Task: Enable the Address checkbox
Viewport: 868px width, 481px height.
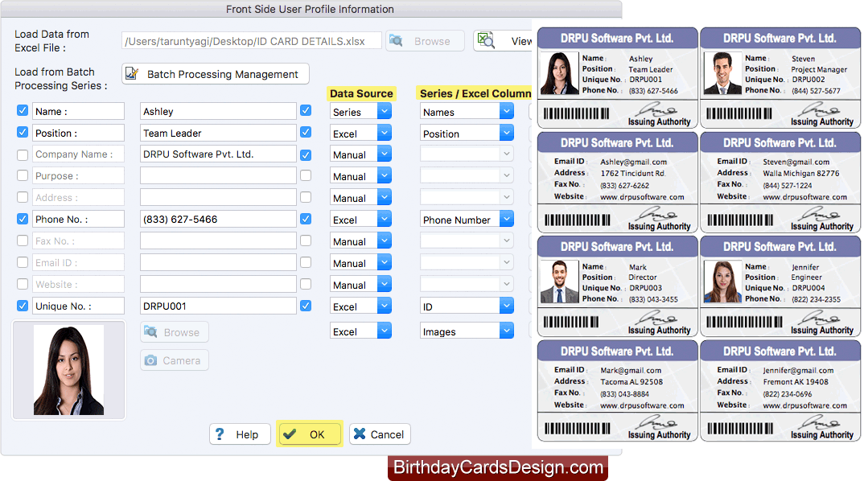Action: tap(23, 197)
